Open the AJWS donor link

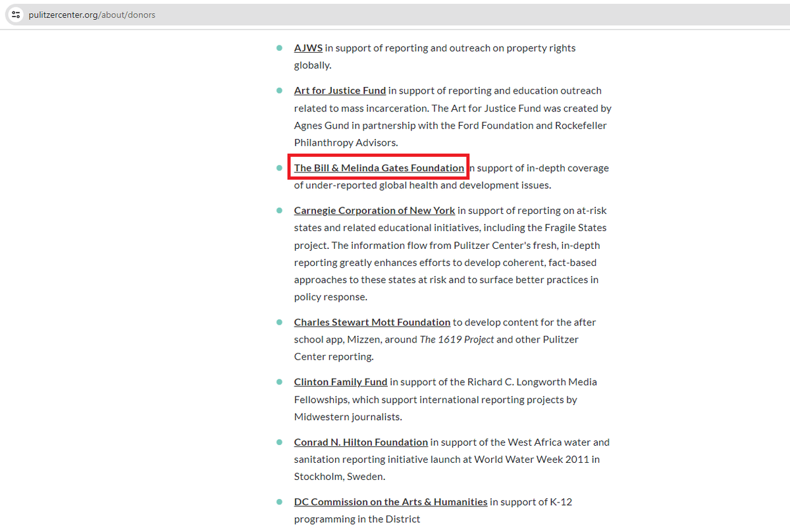click(x=308, y=48)
